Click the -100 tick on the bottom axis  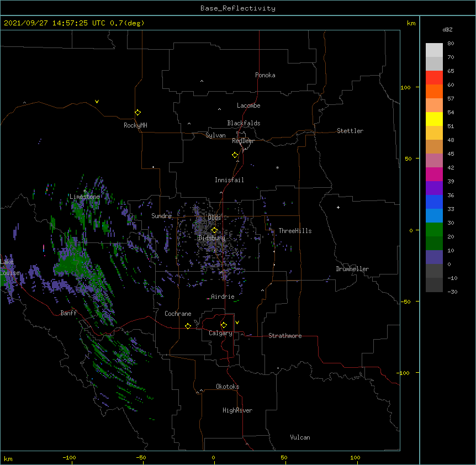tap(69, 458)
